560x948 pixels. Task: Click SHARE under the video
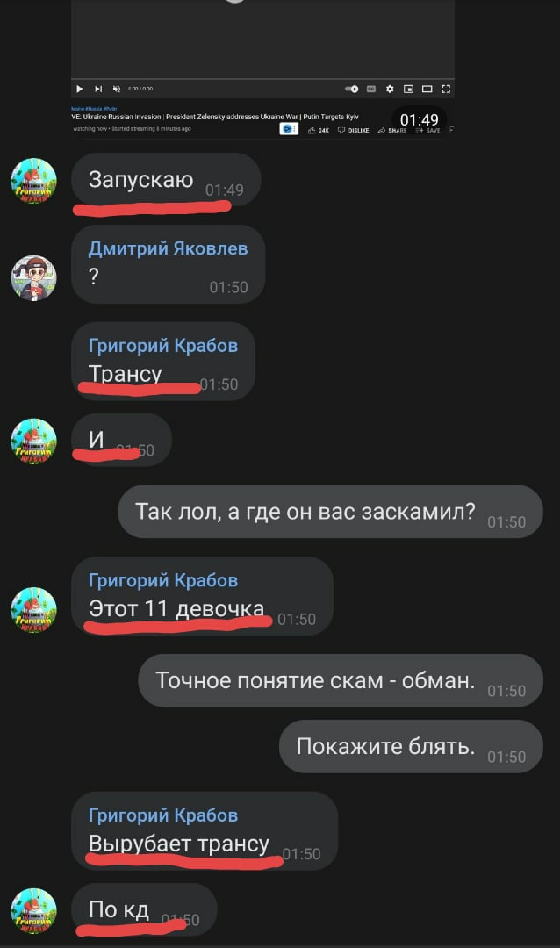pos(391,130)
